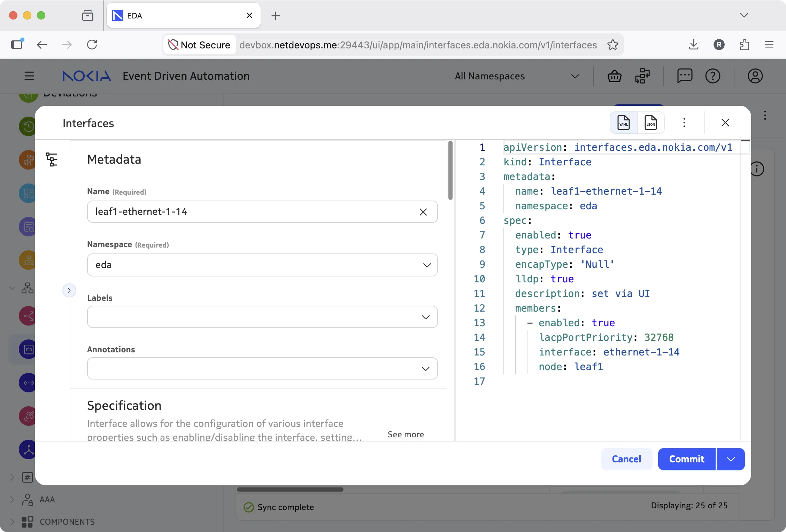Screen dimensions: 786x532
Task: Click the yellow topology sidebar icon
Action: point(27,260)
